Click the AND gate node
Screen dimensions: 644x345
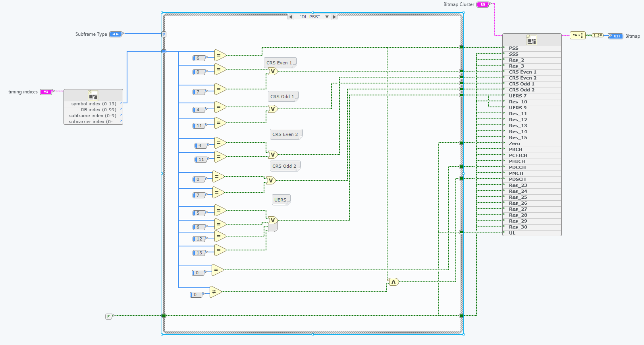(393, 282)
